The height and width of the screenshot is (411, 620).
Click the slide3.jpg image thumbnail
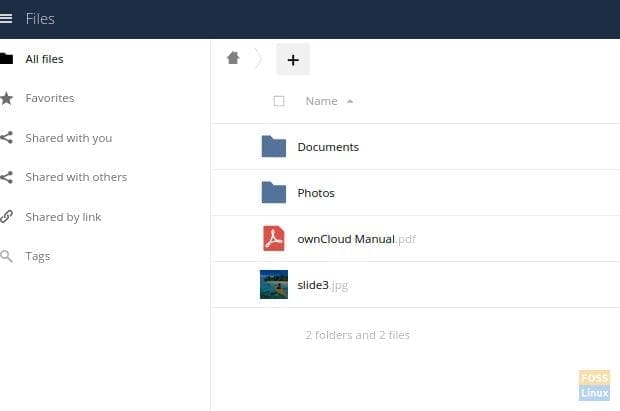click(x=274, y=284)
